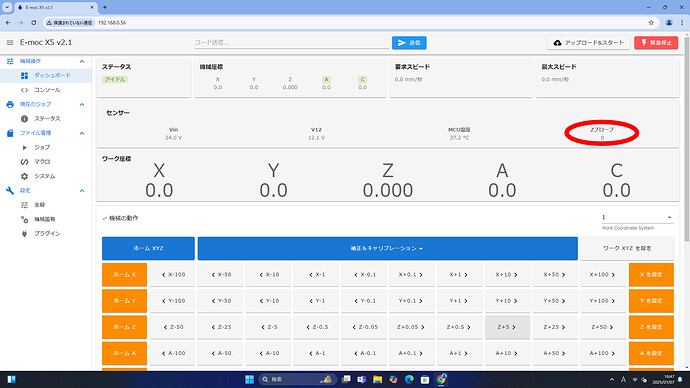Open File Explorer from the taskbar
Viewport: 690px width, 388px height.
click(378, 379)
